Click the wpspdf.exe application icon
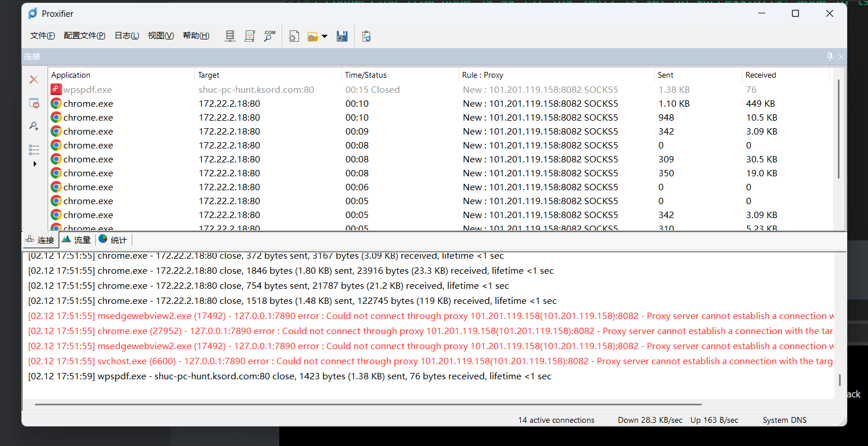 tap(56, 89)
